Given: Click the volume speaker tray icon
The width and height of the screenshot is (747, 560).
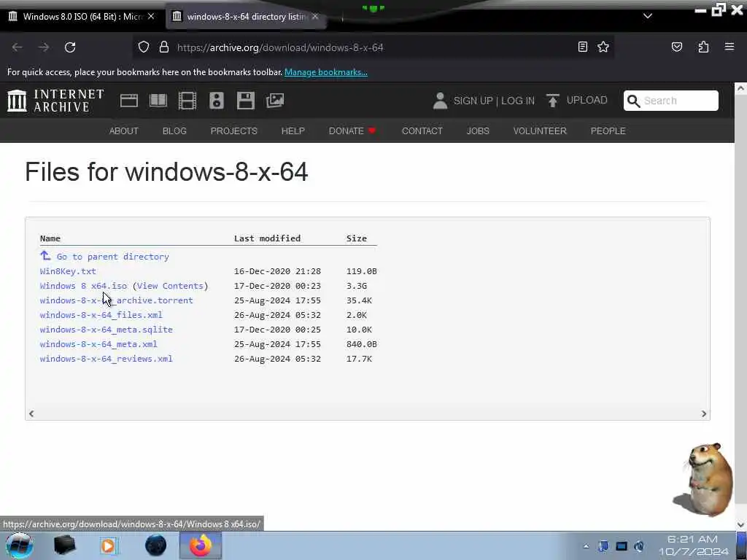Looking at the screenshot, I should [x=639, y=546].
